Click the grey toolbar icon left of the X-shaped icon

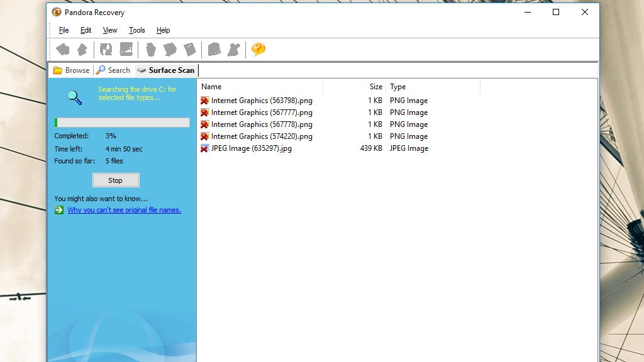[x=214, y=50]
